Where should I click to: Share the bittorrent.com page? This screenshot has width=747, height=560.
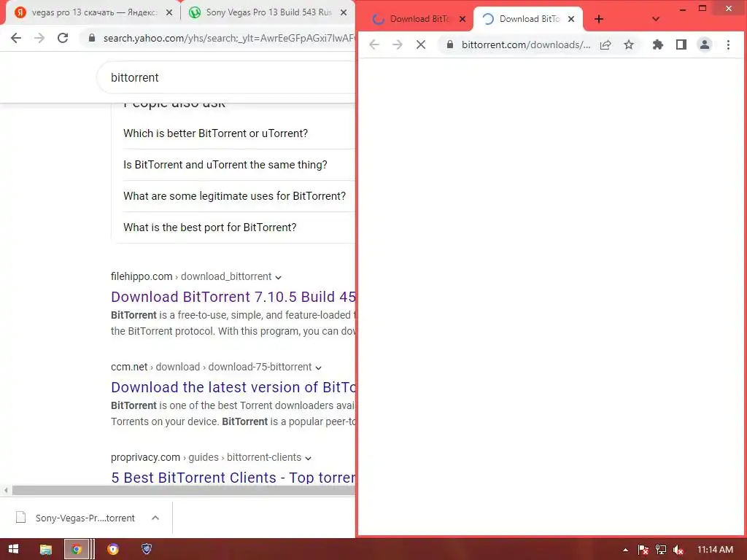605,44
